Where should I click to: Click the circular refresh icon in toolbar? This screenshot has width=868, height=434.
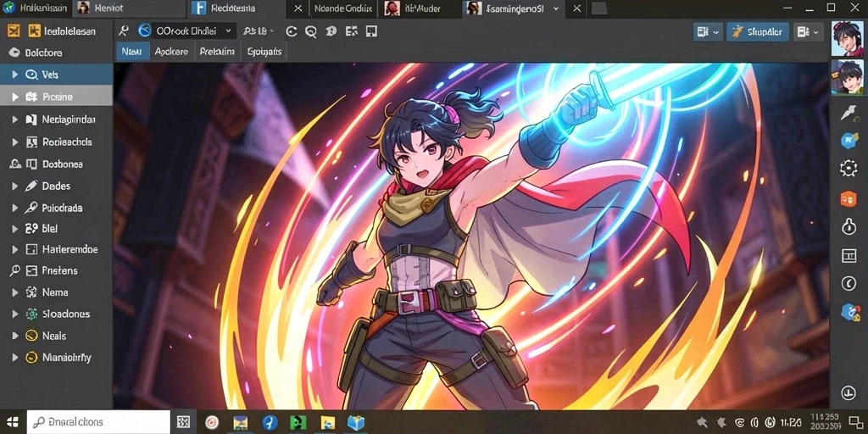[x=292, y=31]
